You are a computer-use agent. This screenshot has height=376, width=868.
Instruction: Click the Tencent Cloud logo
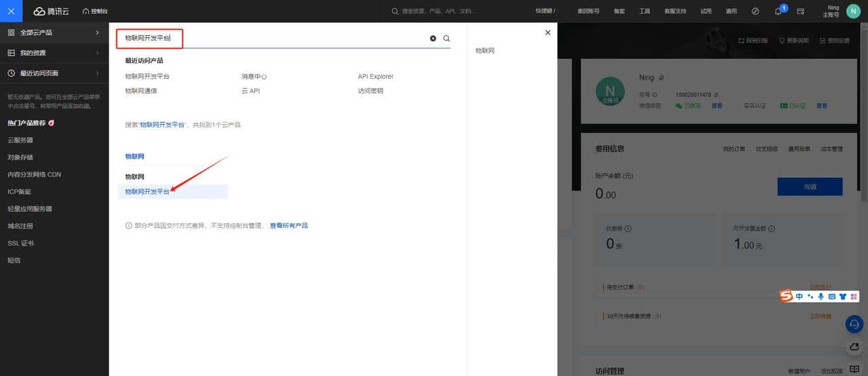pyautogui.click(x=50, y=11)
